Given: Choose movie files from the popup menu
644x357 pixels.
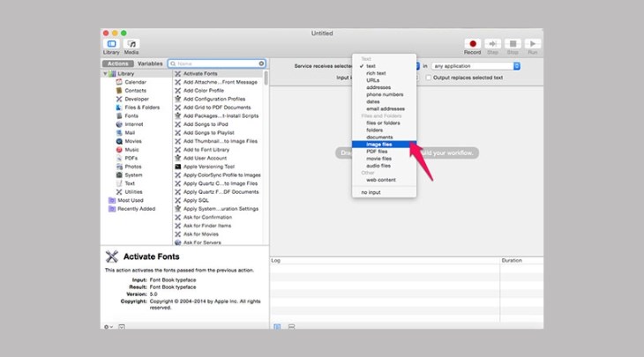Looking at the screenshot, I should 384,159.
